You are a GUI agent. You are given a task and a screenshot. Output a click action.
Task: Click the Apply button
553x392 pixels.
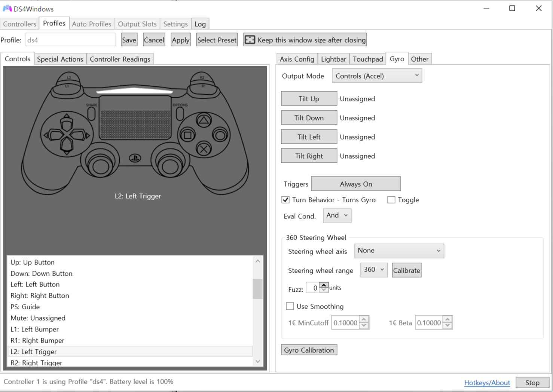point(181,40)
